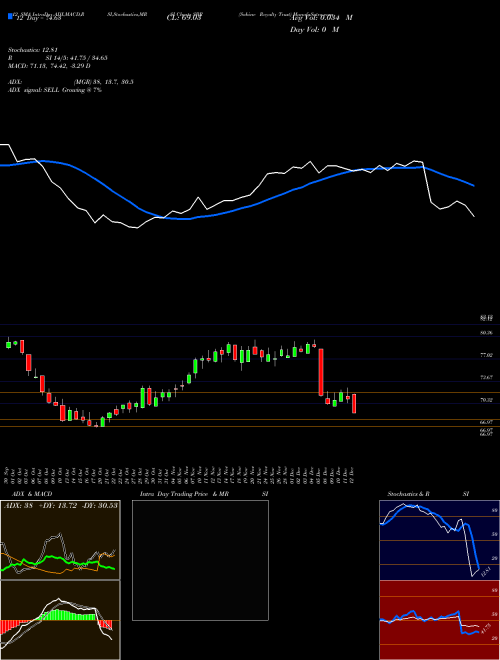The image size is (500, 660).
Task: Click the 12.81 value label in Stochastics panel
Action: [x=485, y=572]
